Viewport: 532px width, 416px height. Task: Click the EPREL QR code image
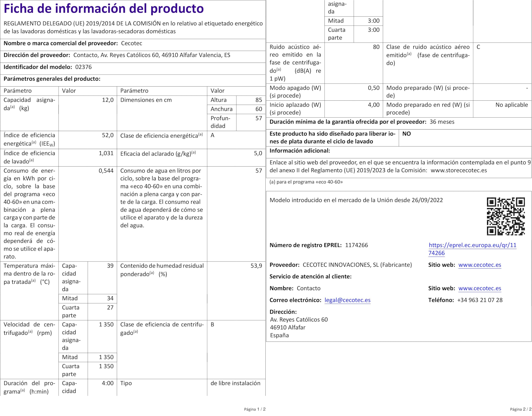pyautogui.click(x=506, y=216)
